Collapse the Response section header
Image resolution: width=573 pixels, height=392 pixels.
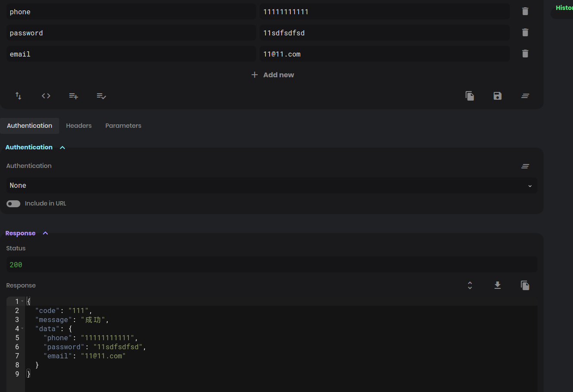[x=26, y=233]
